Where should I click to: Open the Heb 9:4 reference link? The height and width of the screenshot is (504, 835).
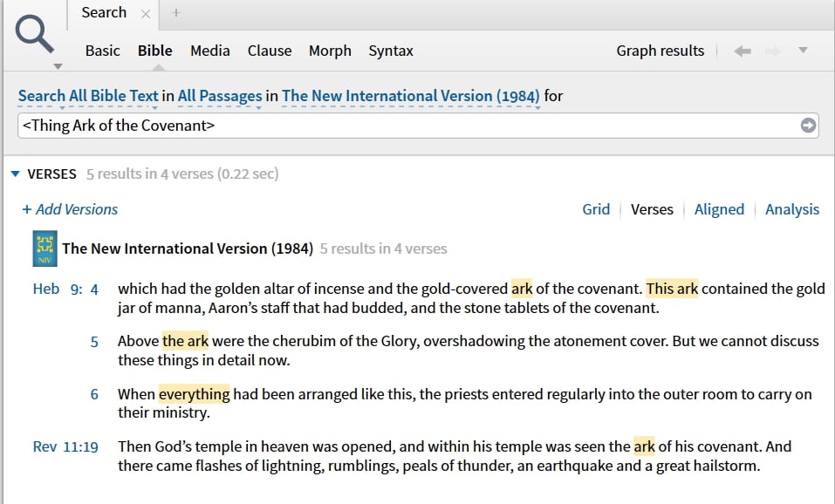(65, 289)
